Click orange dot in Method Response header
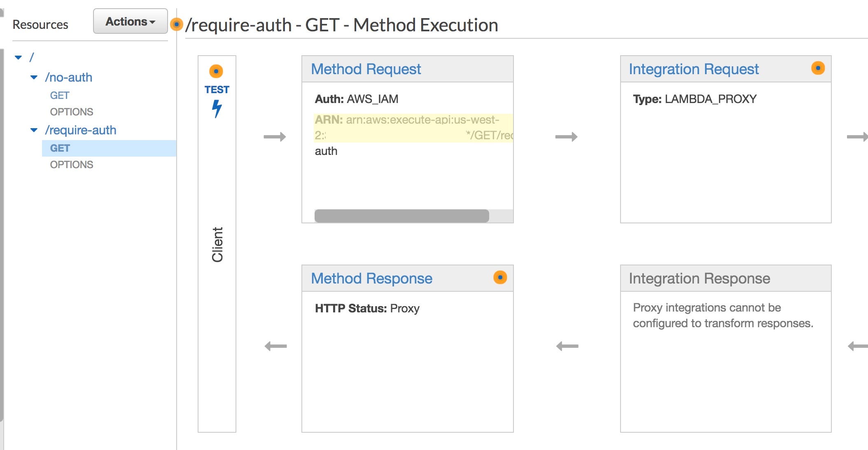This screenshot has height=450, width=868. pos(500,277)
